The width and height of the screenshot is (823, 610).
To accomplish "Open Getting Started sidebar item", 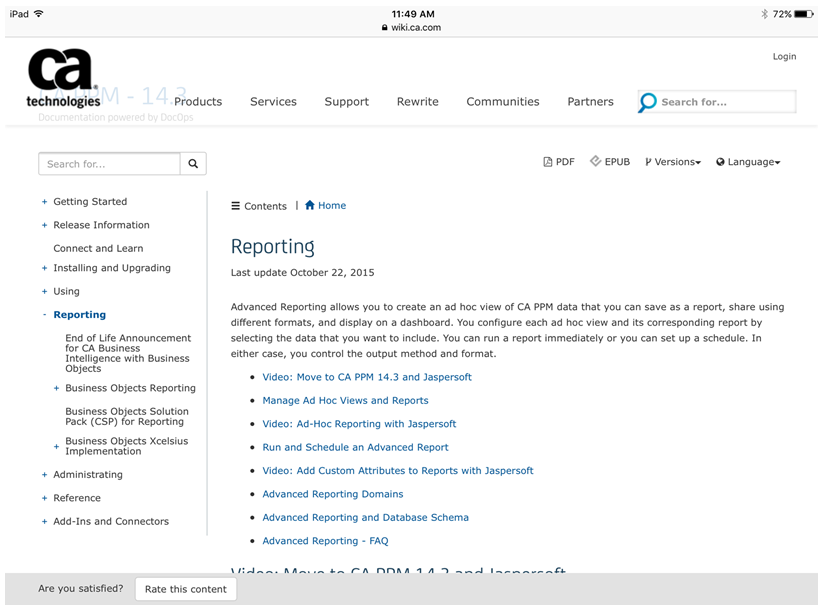I will [90, 202].
